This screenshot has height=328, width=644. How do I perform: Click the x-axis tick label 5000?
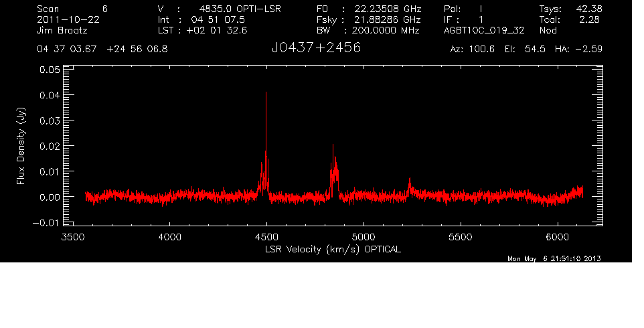tap(364, 237)
